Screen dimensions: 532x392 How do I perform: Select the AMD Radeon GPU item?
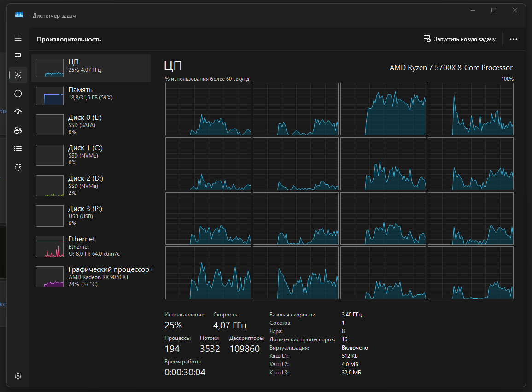91,276
